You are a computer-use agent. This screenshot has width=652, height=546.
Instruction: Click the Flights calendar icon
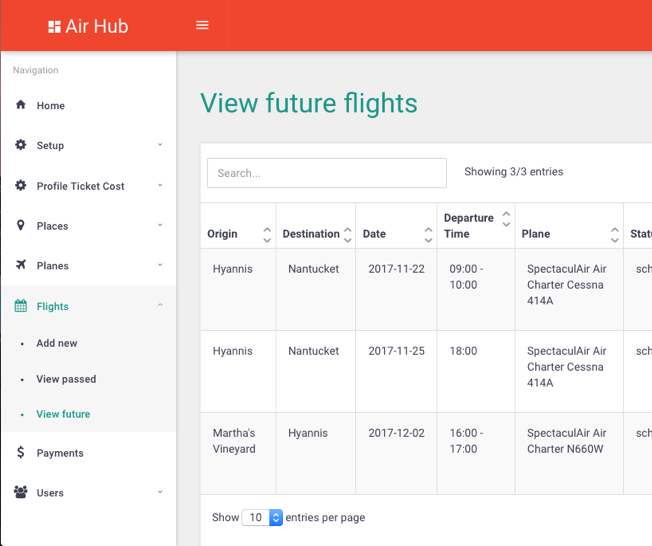pyautogui.click(x=21, y=306)
